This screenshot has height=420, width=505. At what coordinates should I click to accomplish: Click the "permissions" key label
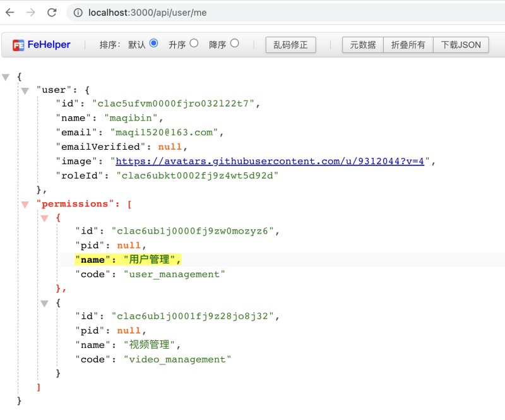[x=75, y=204]
